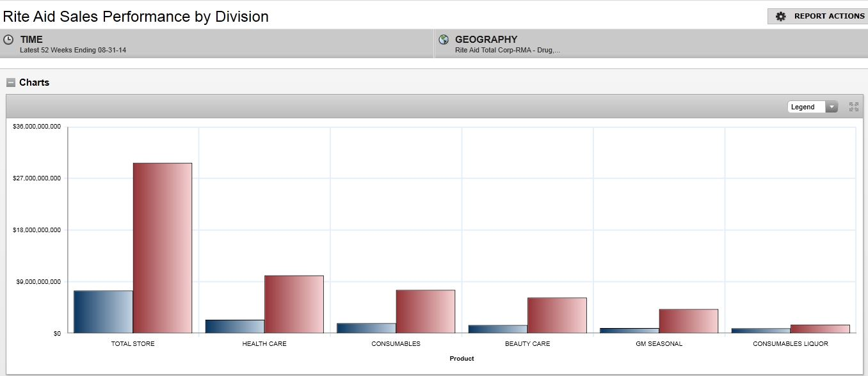Select the red BEAUTY CARE bar
The height and width of the screenshot is (376, 868).
[557, 315]
